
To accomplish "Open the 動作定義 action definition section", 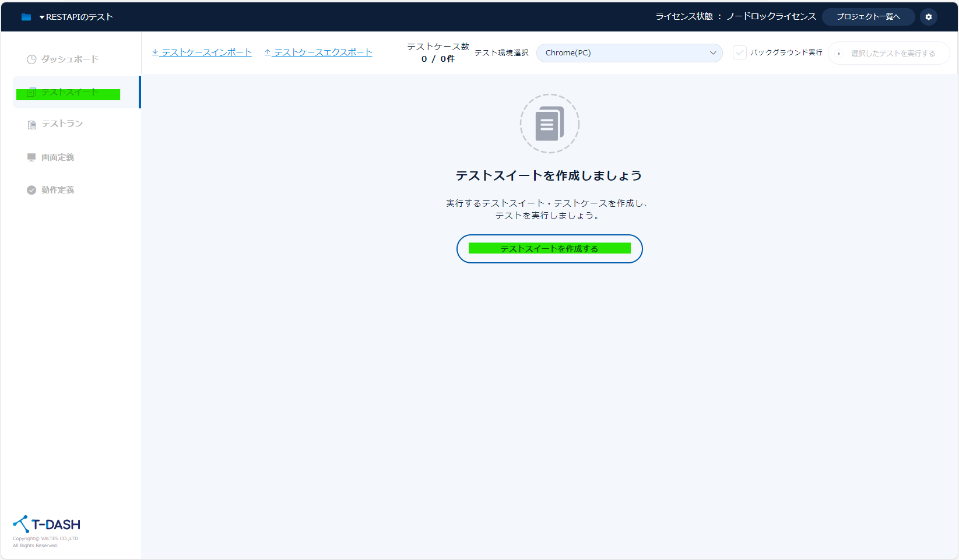I will (57, 189).
